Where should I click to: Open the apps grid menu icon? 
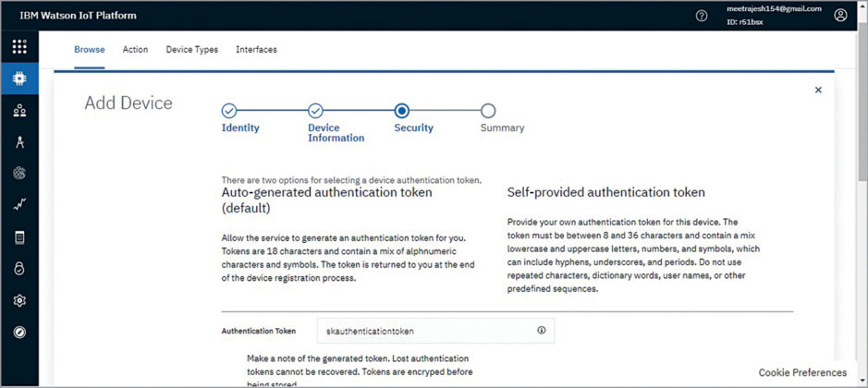point(19,46)
